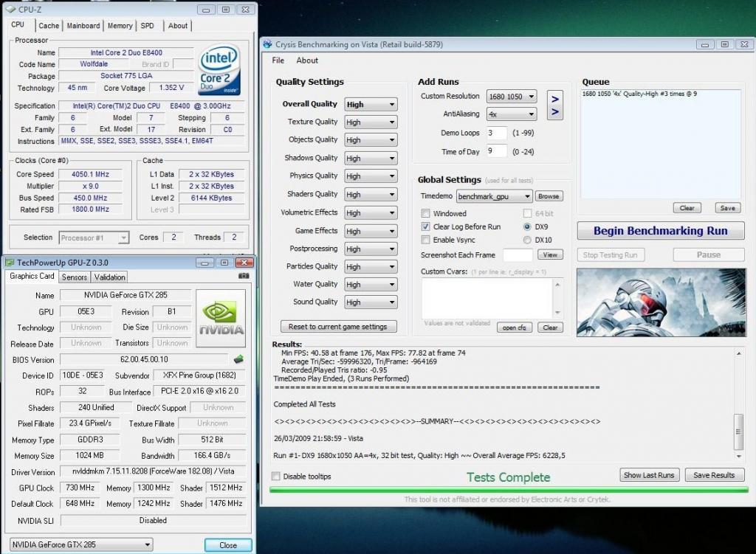Expand the Water Quality dropdown
This screenshot has width=756, height=554.
(371, 285)
